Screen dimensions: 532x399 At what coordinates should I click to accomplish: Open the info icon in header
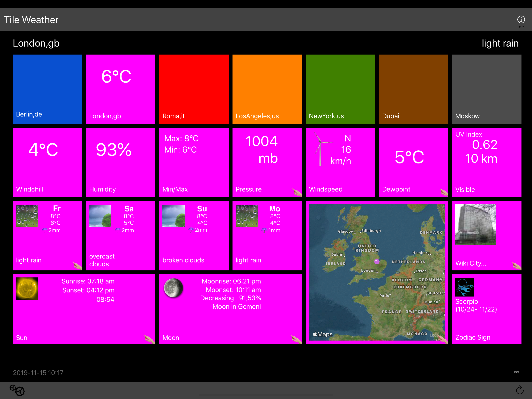[521, 19]
